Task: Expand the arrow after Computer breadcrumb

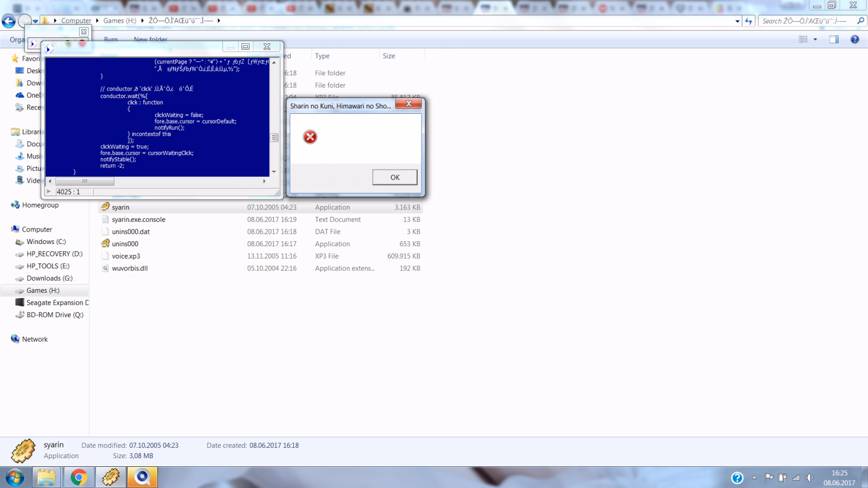Action: click(x=97, y=21)
